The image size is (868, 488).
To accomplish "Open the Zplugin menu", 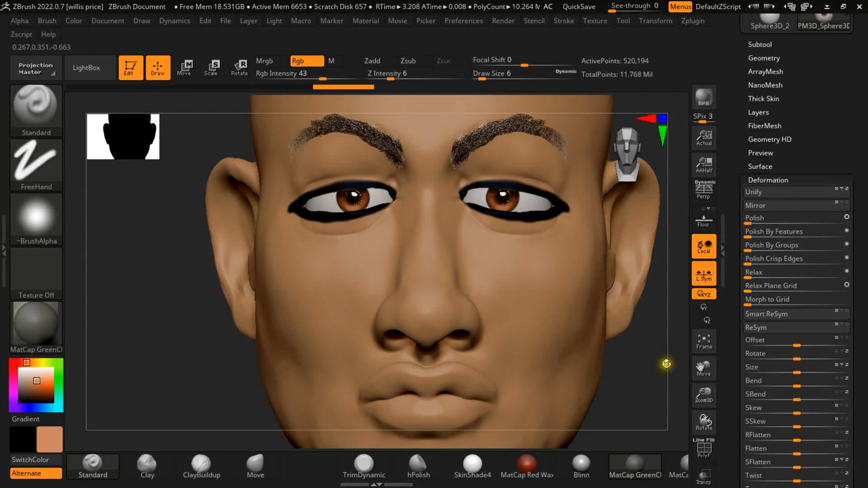I will click(x=693, y=21).
